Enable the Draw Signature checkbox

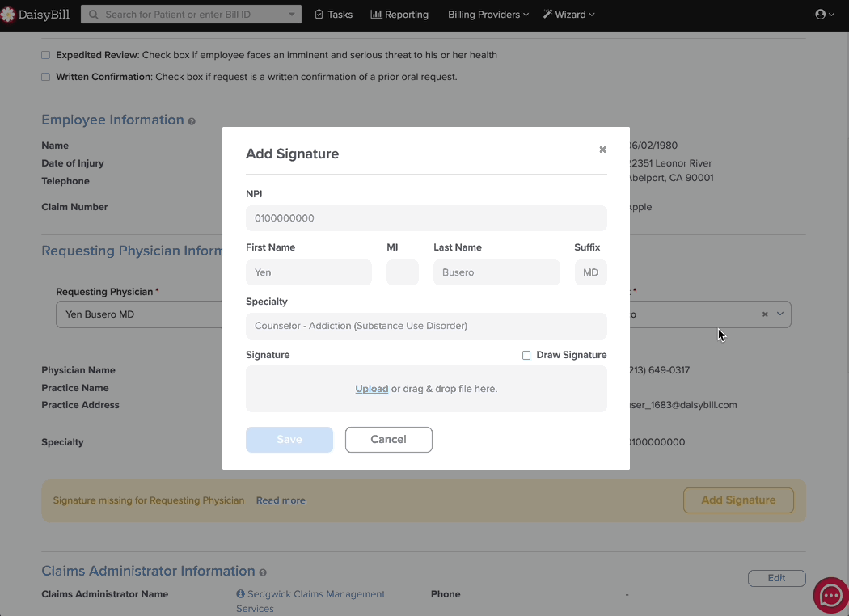pos(526,355)
